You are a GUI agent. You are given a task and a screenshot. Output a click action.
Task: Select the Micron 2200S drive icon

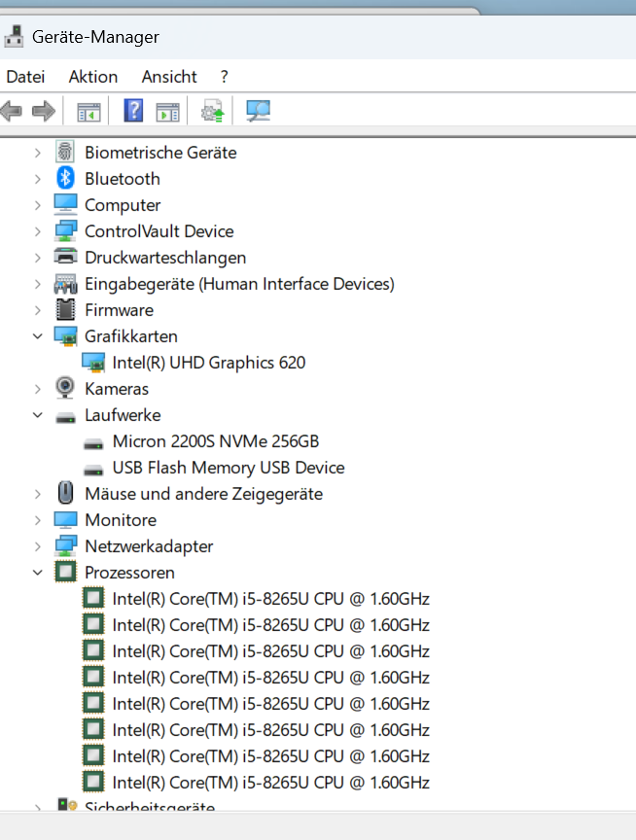(x=93, y=444)
